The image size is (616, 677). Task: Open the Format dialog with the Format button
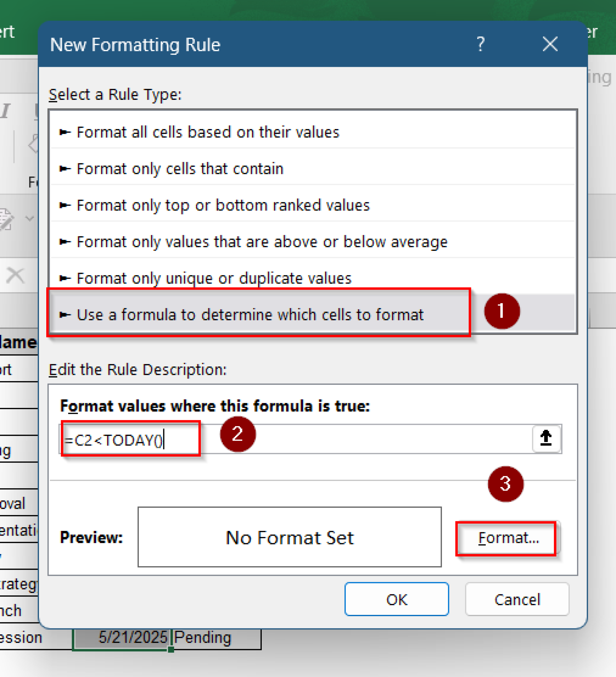point(507,538)
